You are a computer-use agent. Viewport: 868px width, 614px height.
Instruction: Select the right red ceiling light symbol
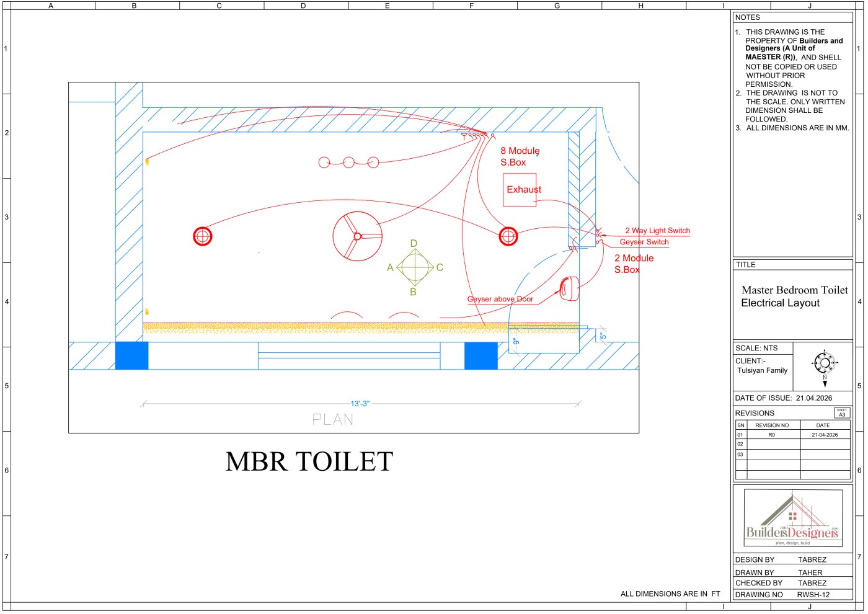tap(508, 236)
